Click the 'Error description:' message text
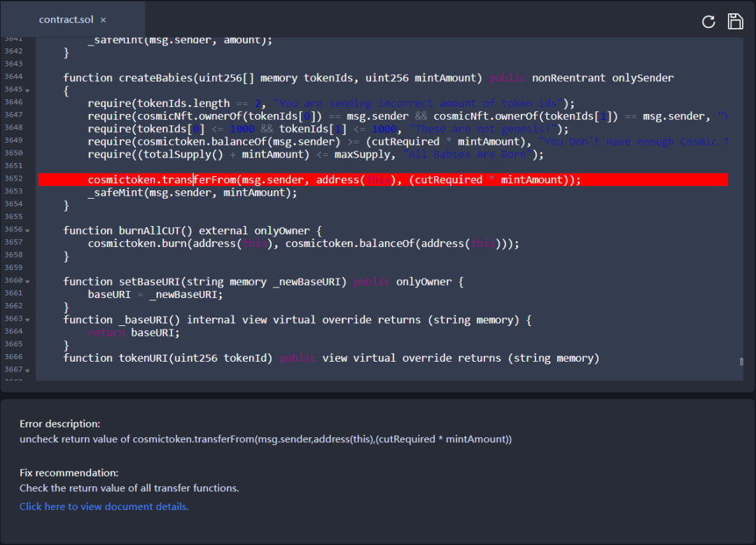 [x=59, y=424]
